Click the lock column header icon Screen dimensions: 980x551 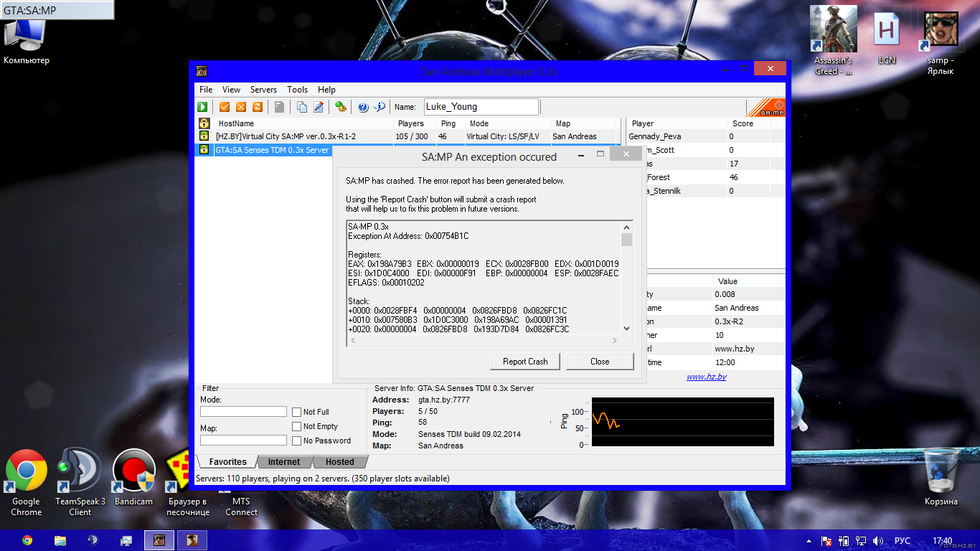point(204,123)
